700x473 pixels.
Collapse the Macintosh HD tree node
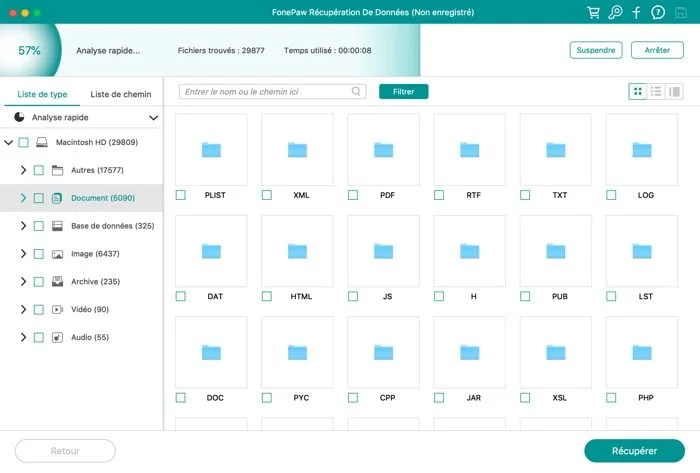pos(8,142)
